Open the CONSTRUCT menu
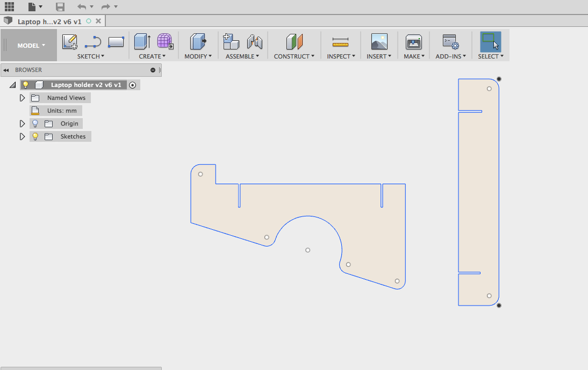The image size is (588, 370). [294, 56]
